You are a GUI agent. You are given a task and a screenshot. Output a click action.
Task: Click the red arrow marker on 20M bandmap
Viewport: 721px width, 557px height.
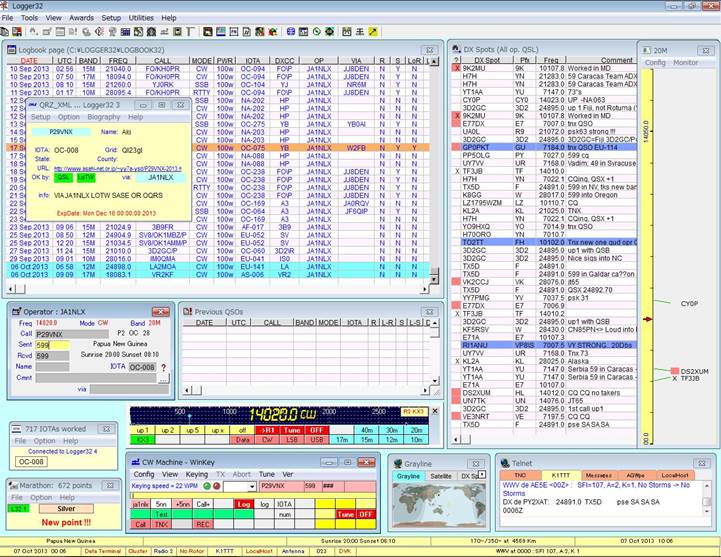[x=647, y=319]
